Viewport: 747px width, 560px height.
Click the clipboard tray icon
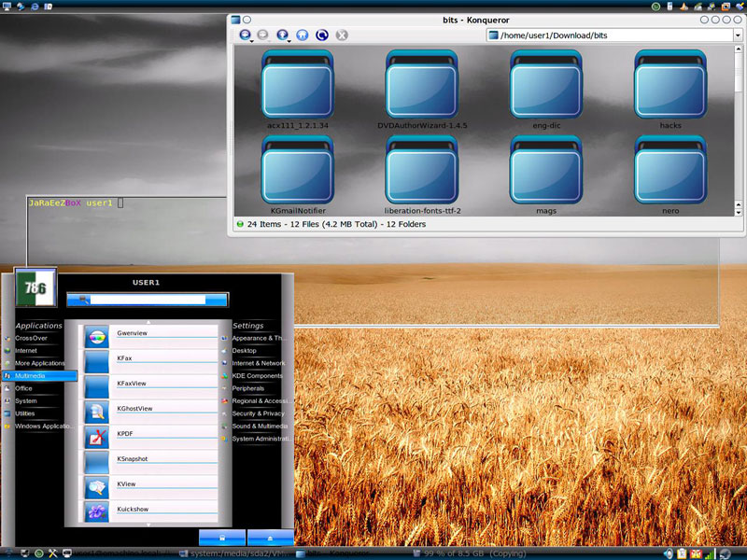[683, 553]
